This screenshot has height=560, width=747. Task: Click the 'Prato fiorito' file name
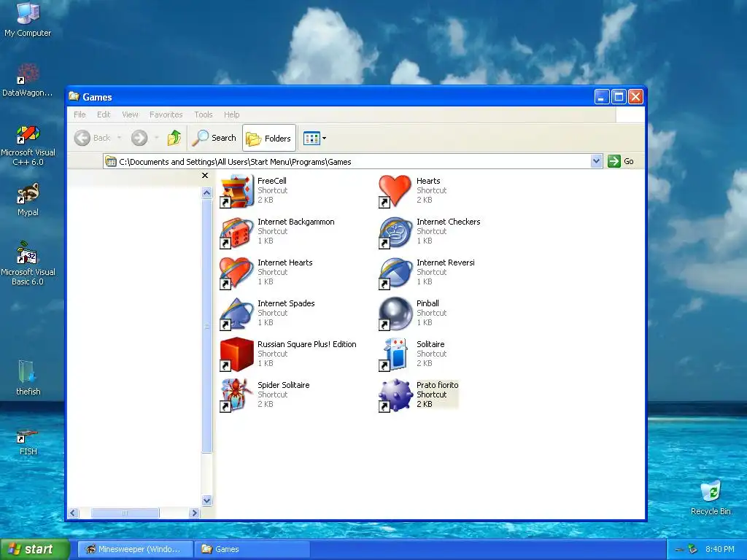pos(438,385)
